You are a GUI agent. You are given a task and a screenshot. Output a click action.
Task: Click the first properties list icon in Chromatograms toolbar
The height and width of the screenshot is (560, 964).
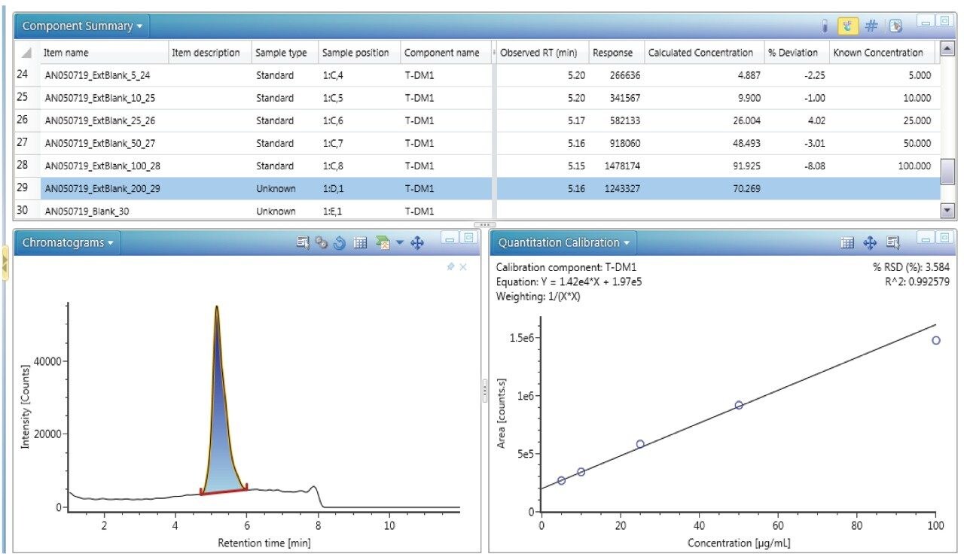coord(304,243)
